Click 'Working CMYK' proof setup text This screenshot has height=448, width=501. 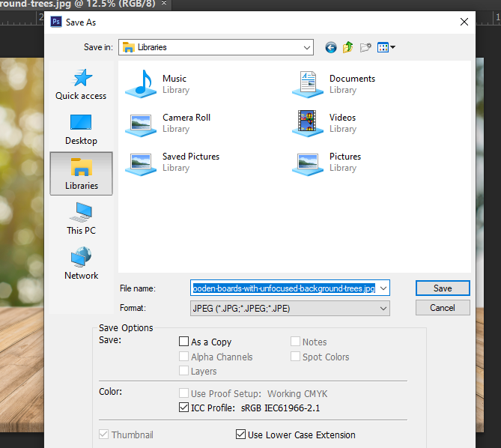coord(297,393)
